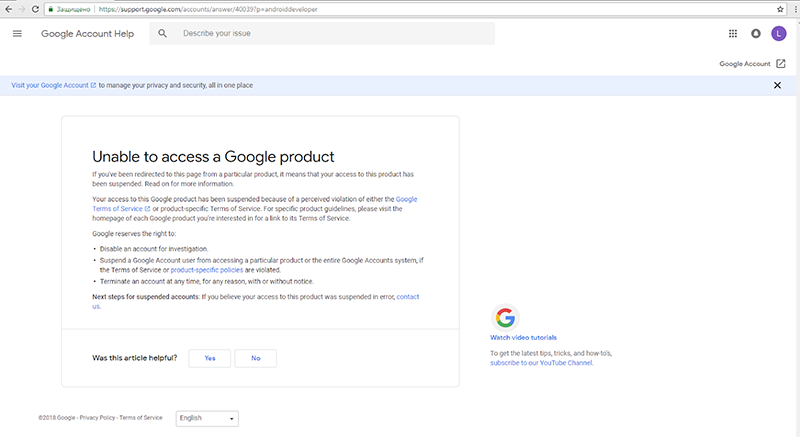Open footer 'Terms of Service' link

(141, 418)
